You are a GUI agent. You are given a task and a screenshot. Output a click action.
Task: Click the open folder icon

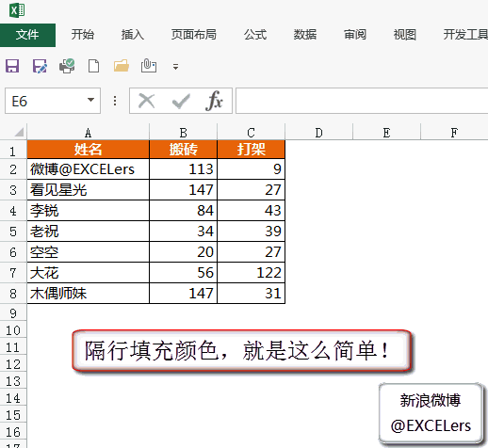point(122,66)
